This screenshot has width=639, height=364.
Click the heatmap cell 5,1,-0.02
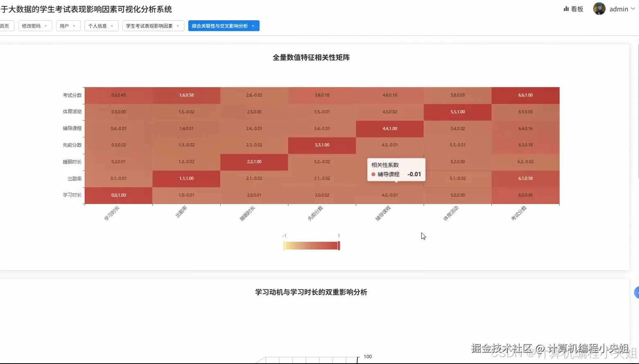click(458, 178)
